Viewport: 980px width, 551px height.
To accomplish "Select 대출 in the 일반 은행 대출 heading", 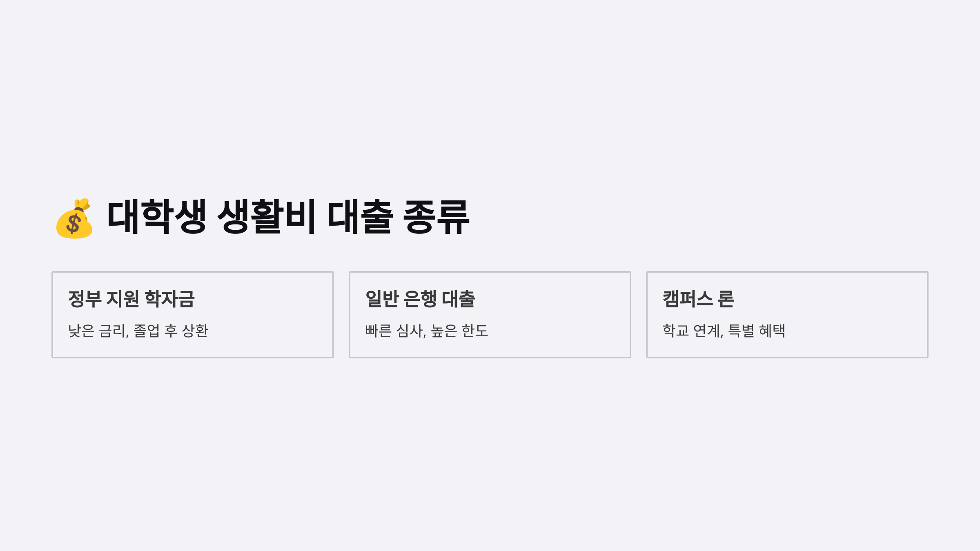I will 459,299.
